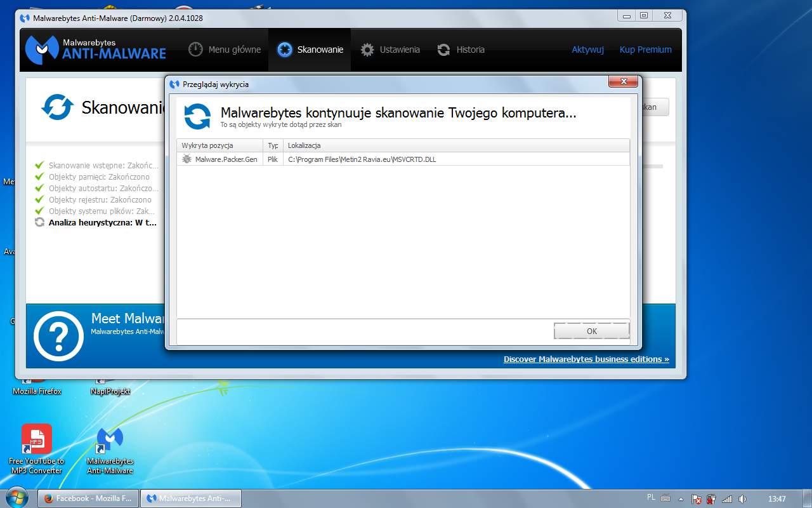Click the Objekty pamięci status line

[x=93, y=177]
